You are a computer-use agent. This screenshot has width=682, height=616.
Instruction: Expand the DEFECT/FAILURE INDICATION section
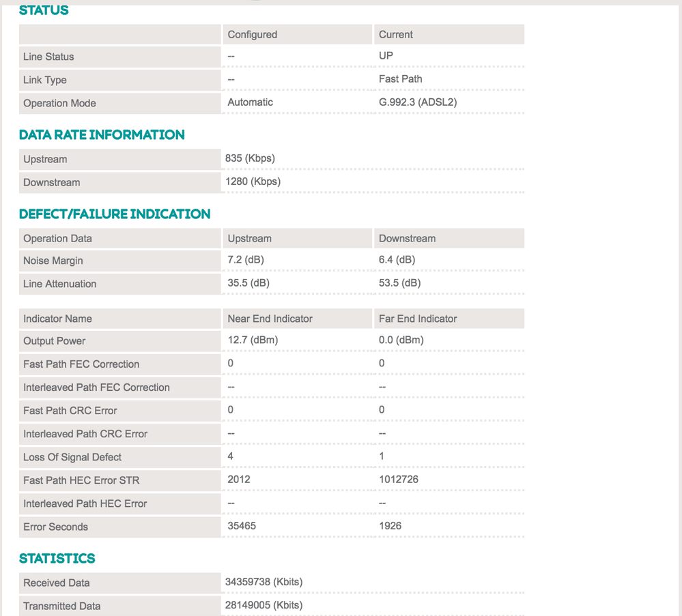click(115, 214)
